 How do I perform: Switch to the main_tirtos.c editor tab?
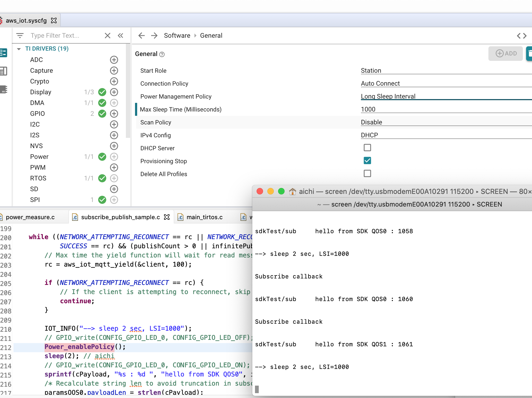click(204, 217)
